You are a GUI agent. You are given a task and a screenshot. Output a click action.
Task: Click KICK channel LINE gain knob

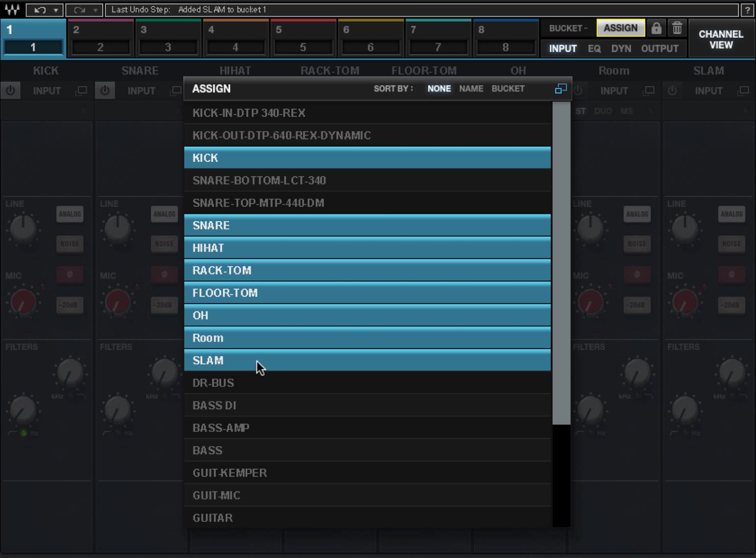point(22,228)
